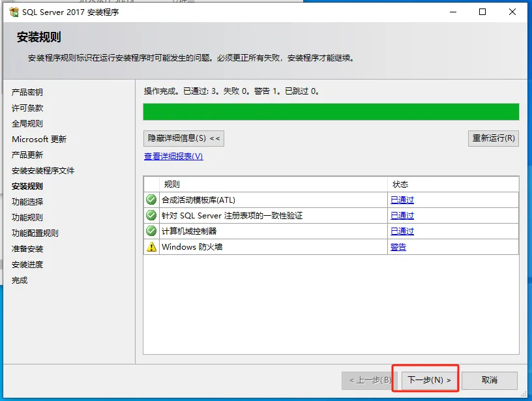The height and width of the screenshot is (401, 532).
Task: Click the 状态 column header
Action: (x=453, y=185)
